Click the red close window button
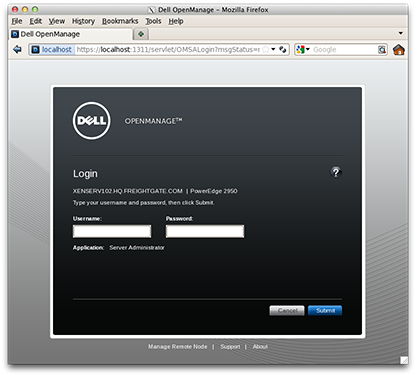 (x=15, y=9)
